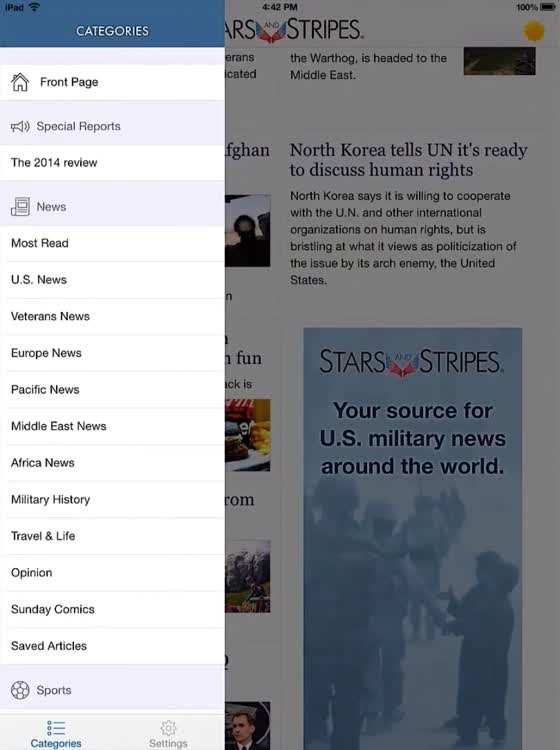Open the food photo article thumbnail
Image resolution: width=560 pixels, height=750 pixels.
(x=248, y=435)
